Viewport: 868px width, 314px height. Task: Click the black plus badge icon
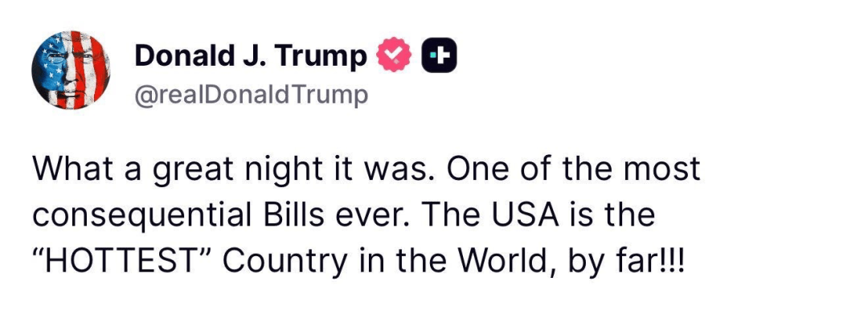coord(440,55)
